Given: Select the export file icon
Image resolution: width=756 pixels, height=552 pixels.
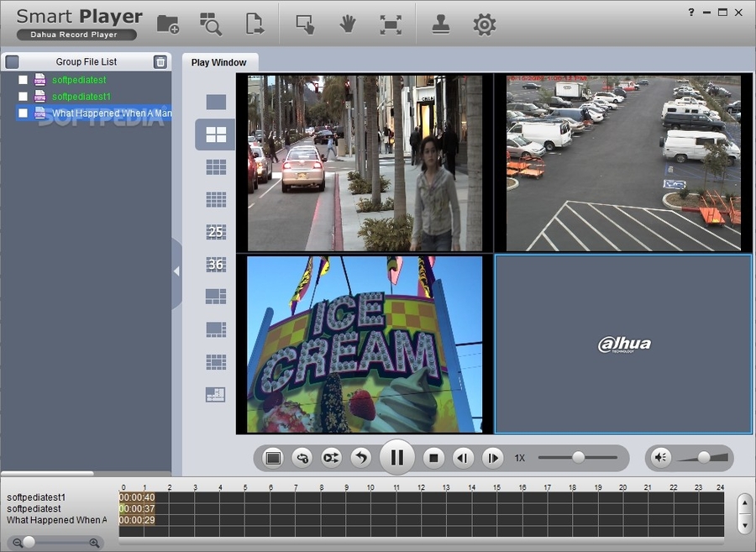Looking at the screenshot, I should (256, 24).
